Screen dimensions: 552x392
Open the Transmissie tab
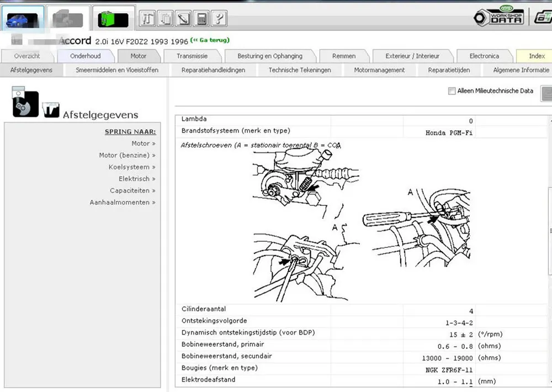tap(192, 56)
